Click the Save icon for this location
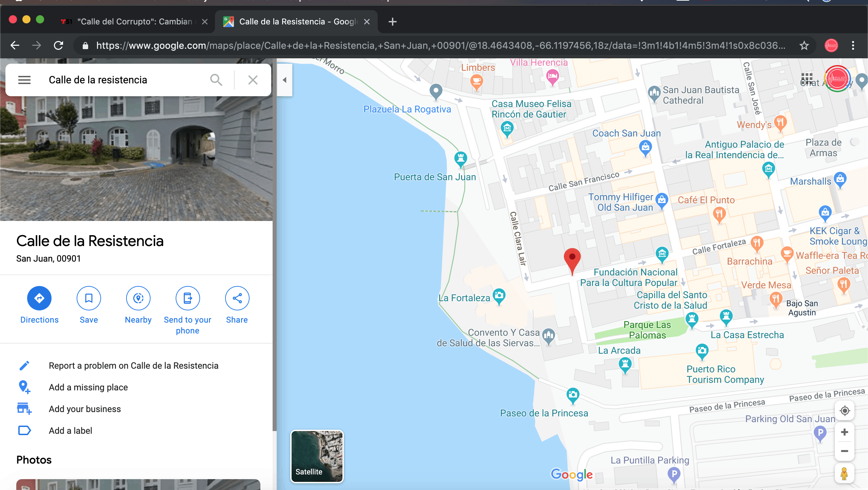This screenshot has height=490, width=868. pyautogui.click(x=88, y=298)
